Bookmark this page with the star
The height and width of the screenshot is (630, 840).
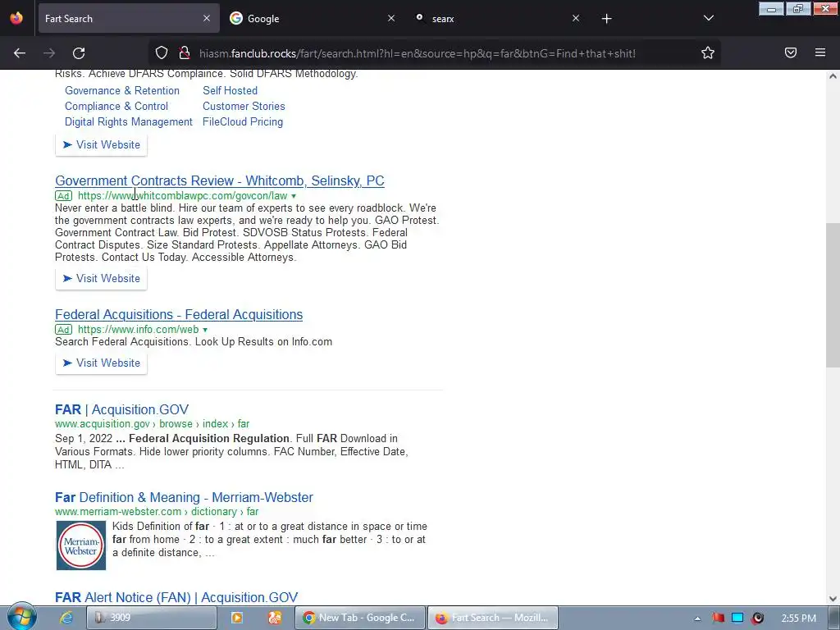click(x=708, y=53)
